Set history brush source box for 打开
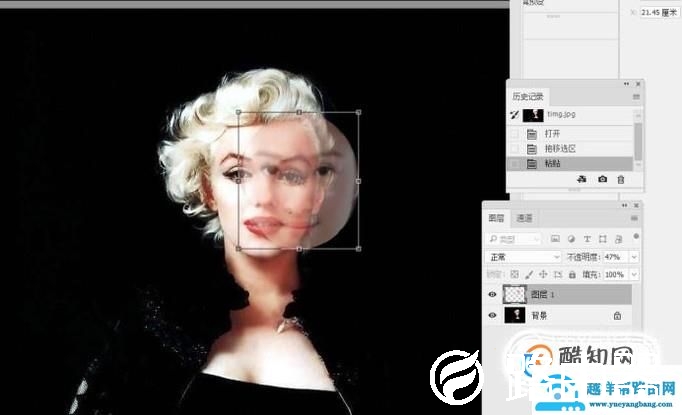 click(x=515, y=134)
